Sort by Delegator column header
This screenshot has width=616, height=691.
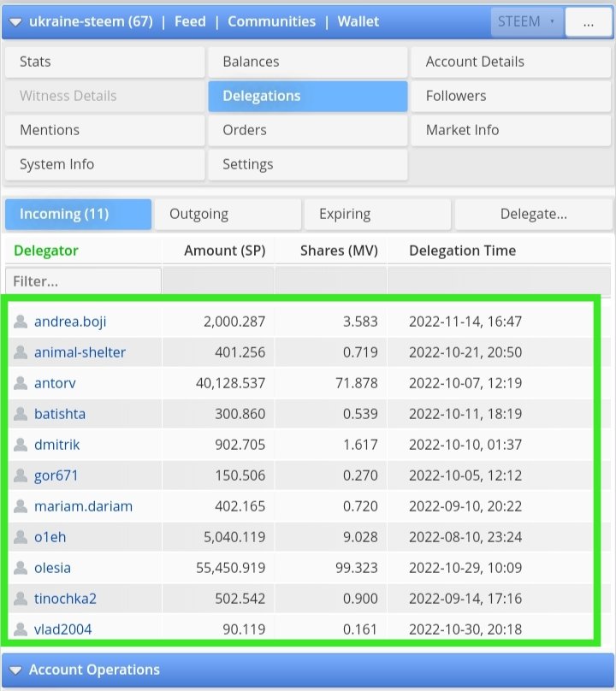coord(46,251)
